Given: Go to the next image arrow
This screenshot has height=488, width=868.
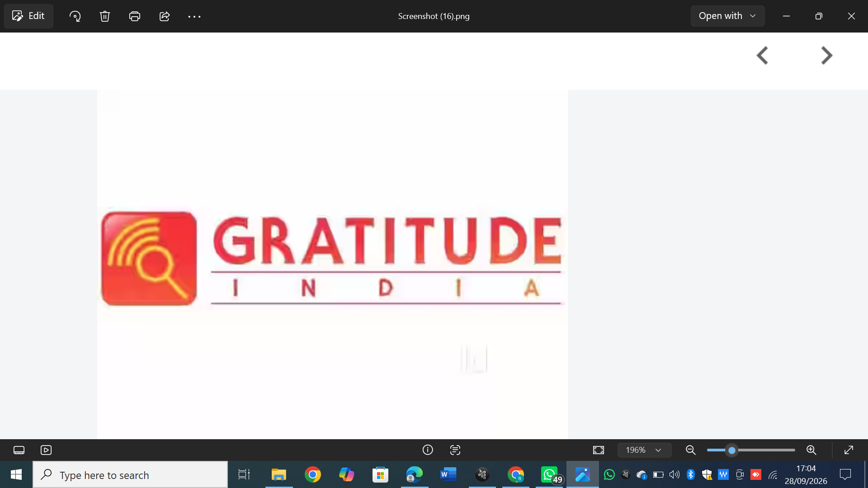Looking at the screenshot, I should tap(826, 56).
